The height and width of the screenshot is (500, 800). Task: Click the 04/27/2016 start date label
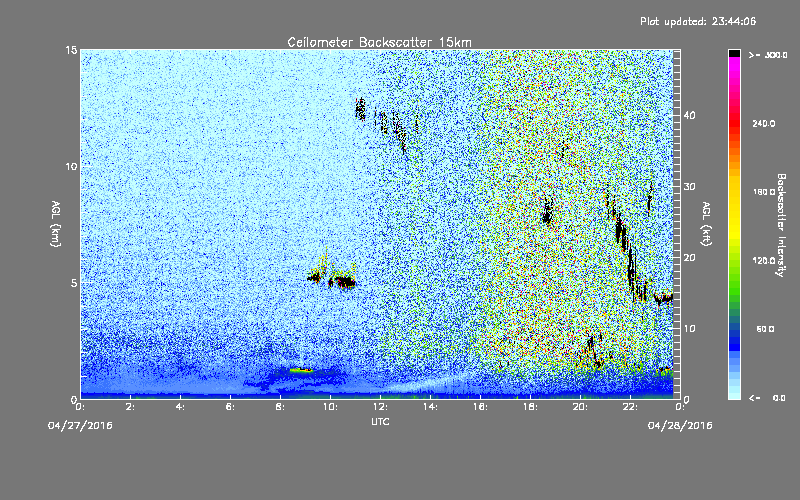[80, 426]
